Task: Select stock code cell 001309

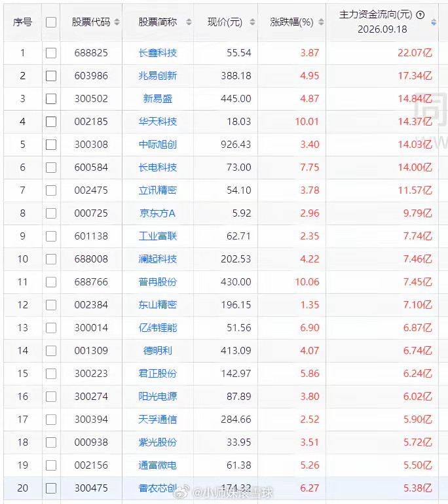Action: click(x=91, y=351)
